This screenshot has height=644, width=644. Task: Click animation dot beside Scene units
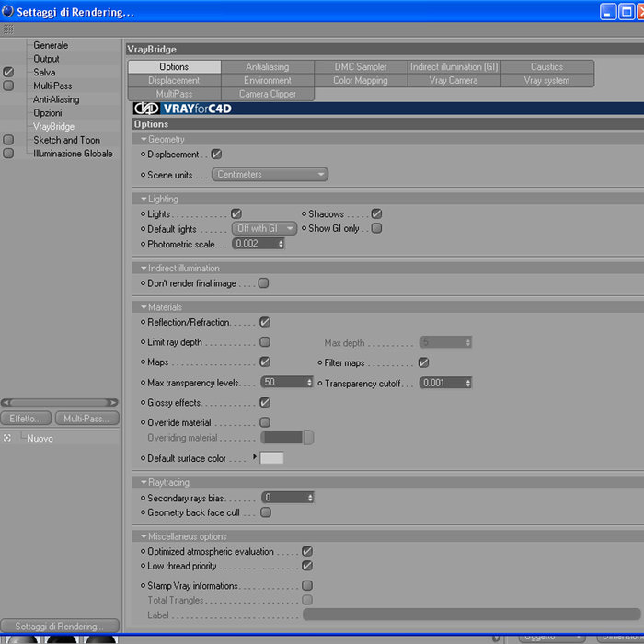(143, 175)
